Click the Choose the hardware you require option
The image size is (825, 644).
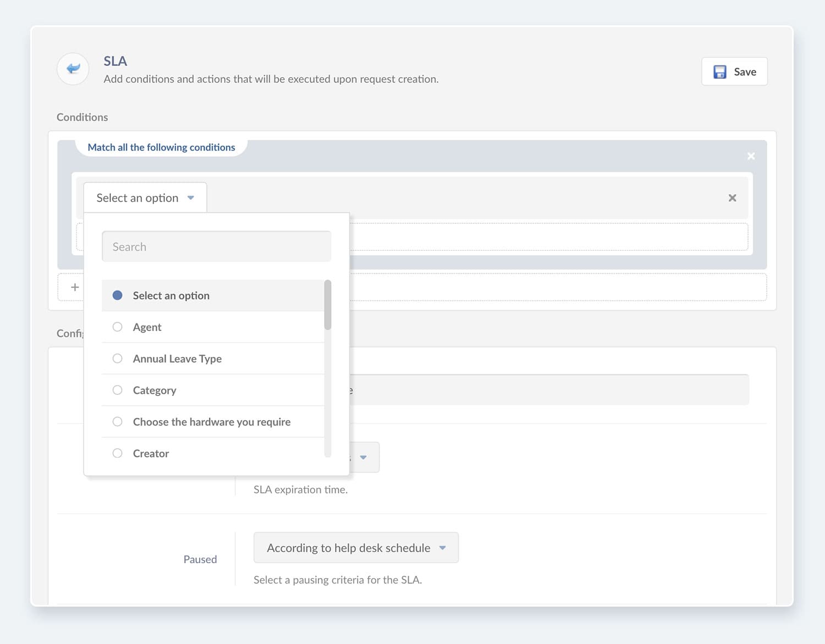click(x=211, y=421)
